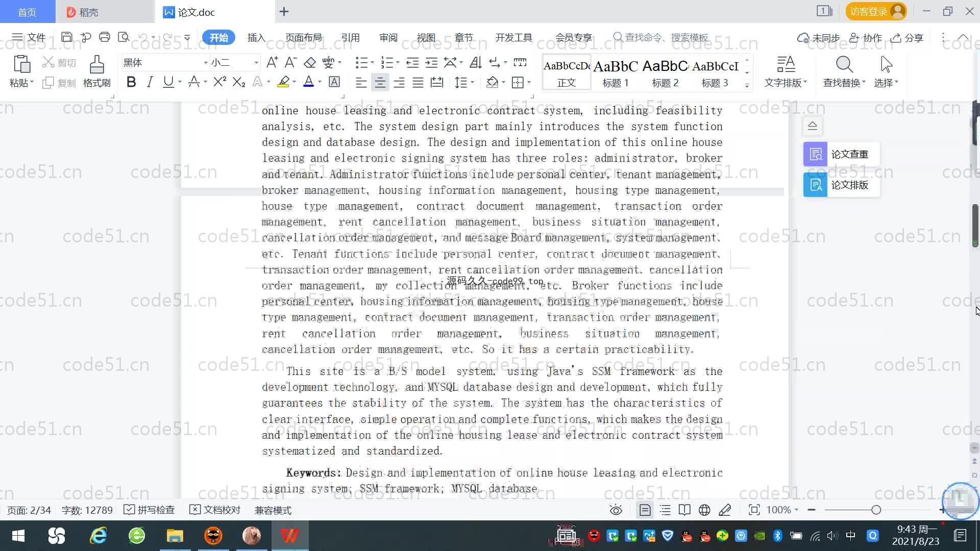Viewport: 980px width, 551px height.
Task: Select the Format Painter brush tool
Action: coord(96,64)
